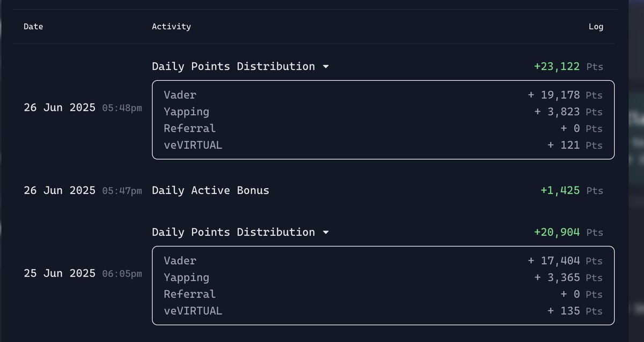Collapse the 26 Jun Daily Points Distribution caret
Image resolution: width=644 pixels, height=342 pixels.
(326, 67)
